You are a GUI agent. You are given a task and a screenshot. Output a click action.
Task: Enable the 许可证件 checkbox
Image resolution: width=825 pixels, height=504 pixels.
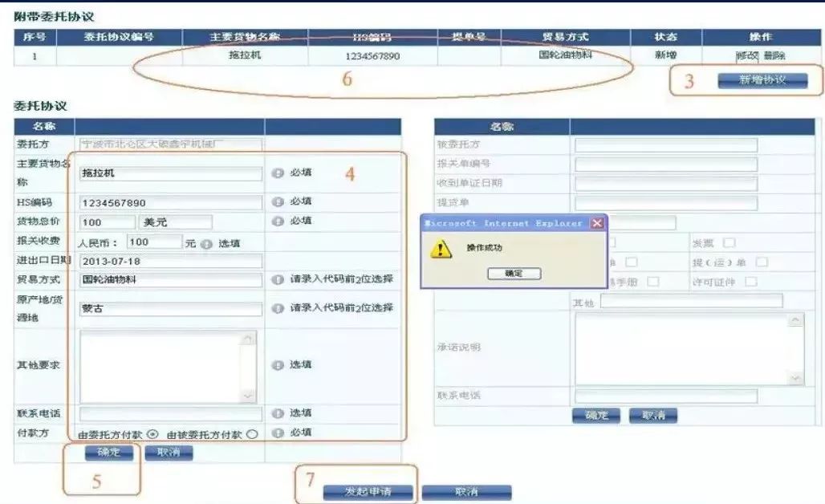(x=751, y=282)
